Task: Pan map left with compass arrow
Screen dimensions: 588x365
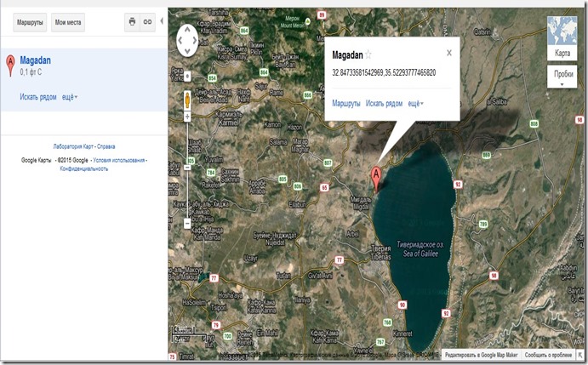Action: click(180, 40)
